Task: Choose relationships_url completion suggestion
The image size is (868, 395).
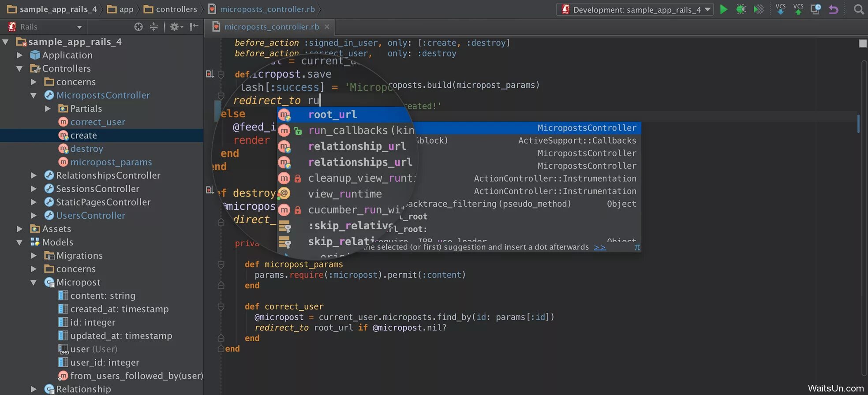Action: [x=360, y=162]
